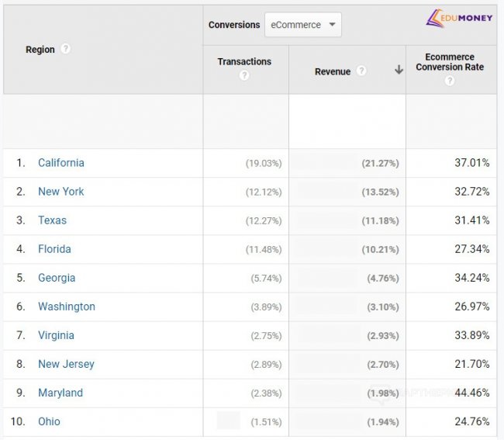Click the Maryland region link
Viewport: 504px width, 440px height.
60,393
